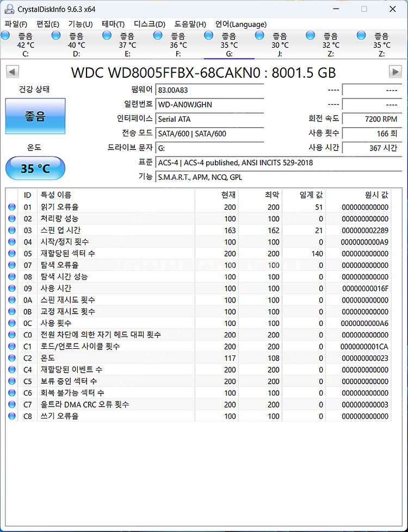
Task: Open the 기능(U) menu
Action: click(x=81, y=24)
